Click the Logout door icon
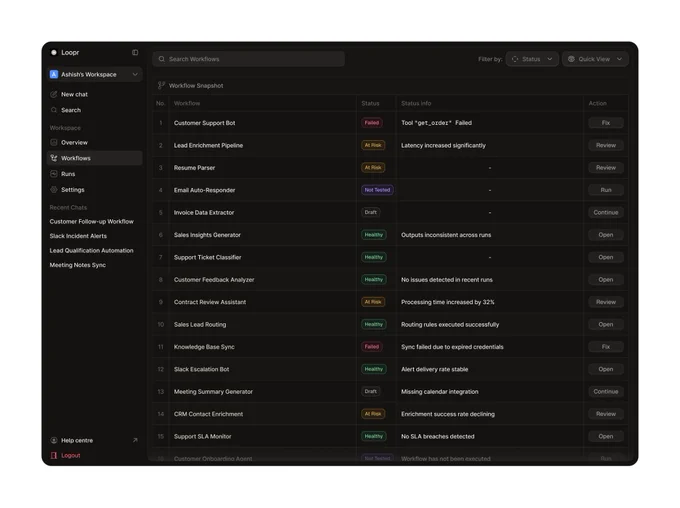This screenshot has height=508, width=680. click(54, 456)
